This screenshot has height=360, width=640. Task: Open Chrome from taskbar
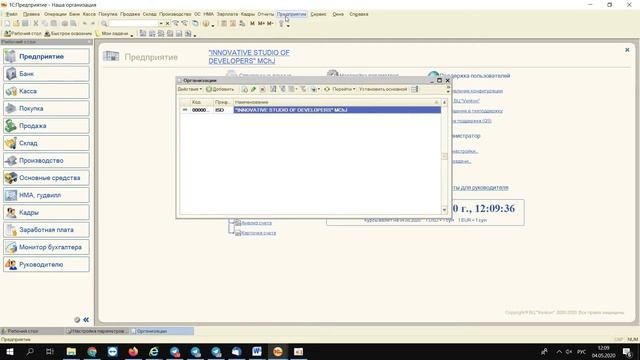pyautogui.click(x=92, y=351)
